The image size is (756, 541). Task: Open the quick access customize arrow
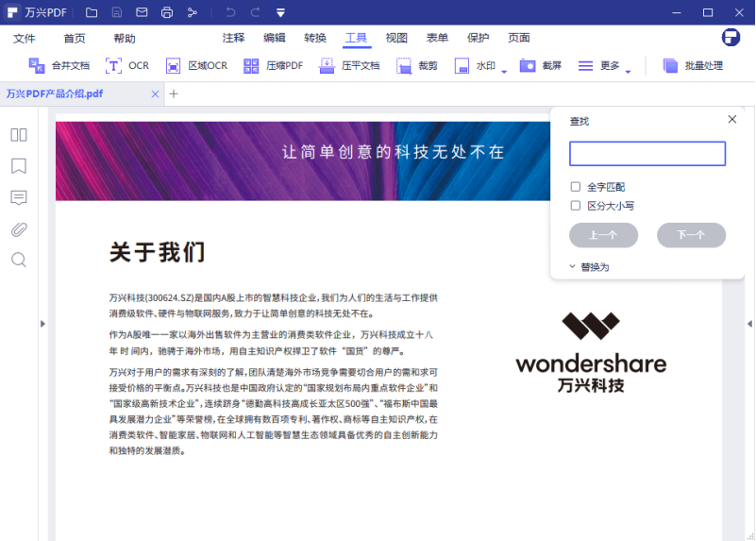tap(280, 13)
